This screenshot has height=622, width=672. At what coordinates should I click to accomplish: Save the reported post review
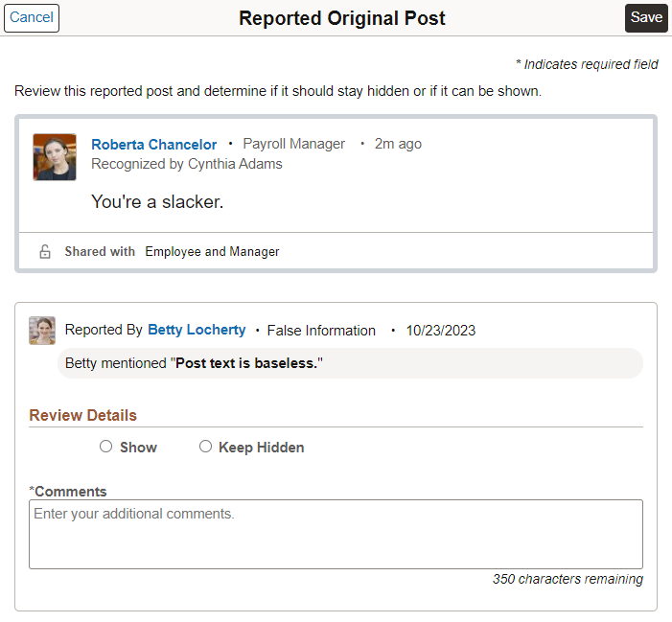tap(646, 18)
